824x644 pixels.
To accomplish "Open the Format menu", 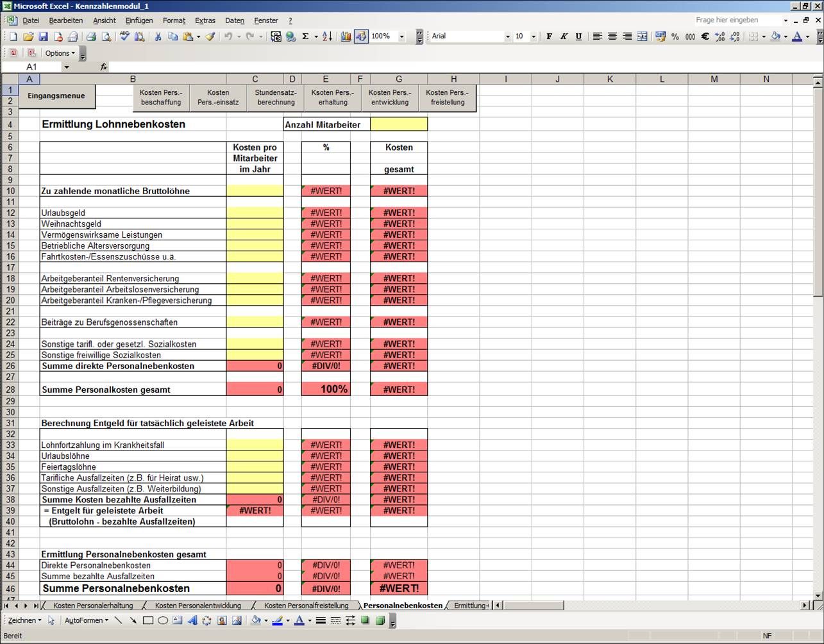I will point(174,21).
